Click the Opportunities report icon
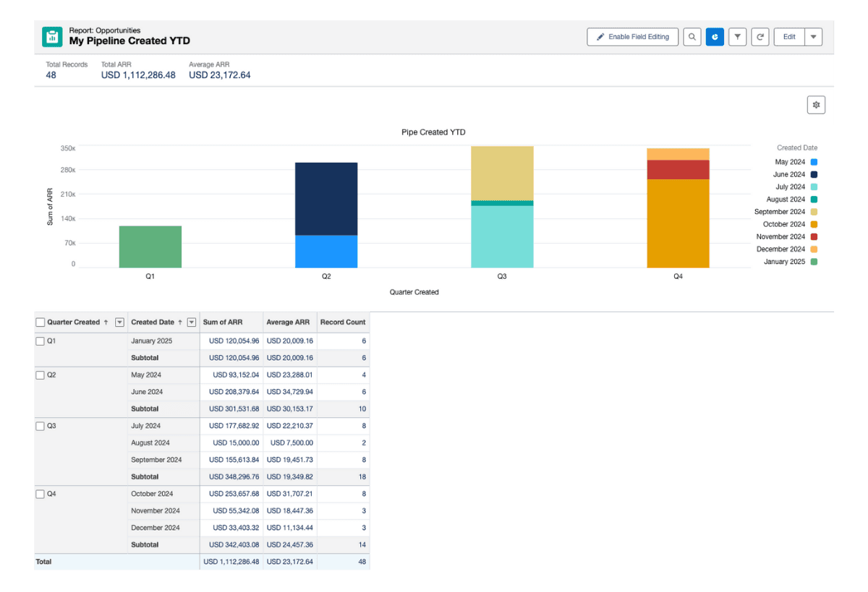 click(x=53, y=37)
